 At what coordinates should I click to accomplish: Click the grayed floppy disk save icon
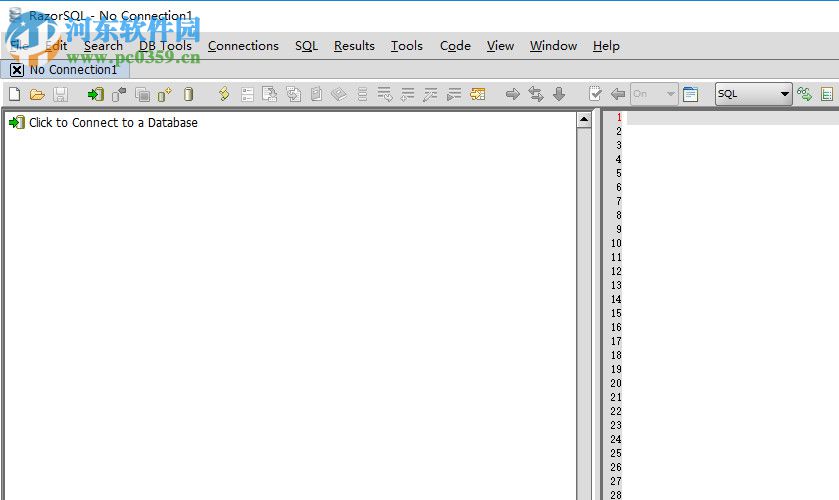point(60,95)
